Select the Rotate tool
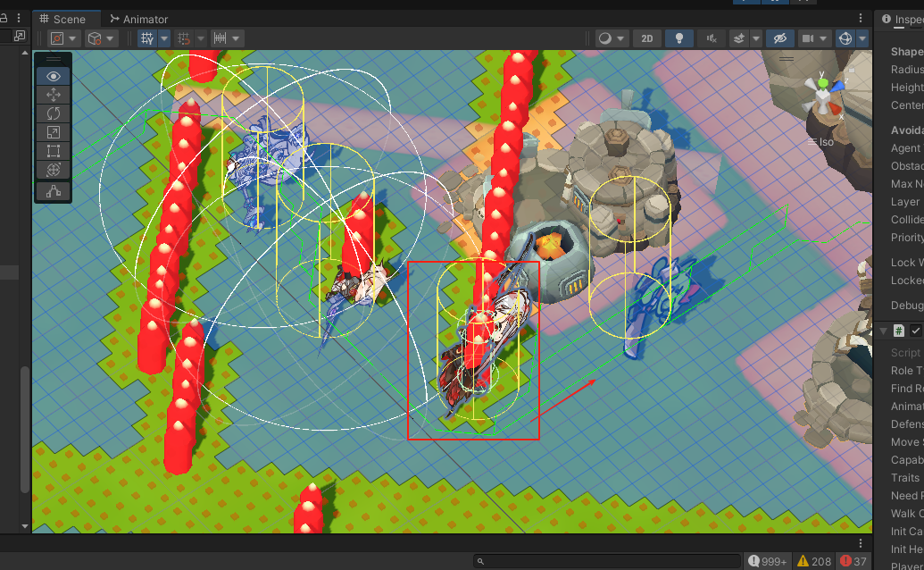Screen dimensions: 924x570 (53, 113)
